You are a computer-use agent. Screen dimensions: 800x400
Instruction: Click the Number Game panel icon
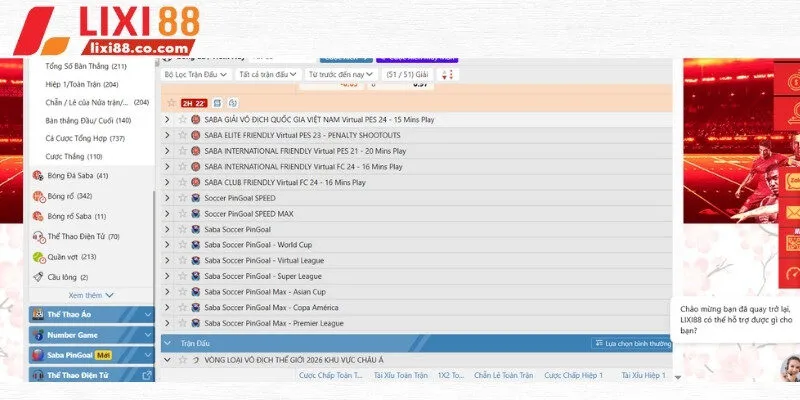38,334
